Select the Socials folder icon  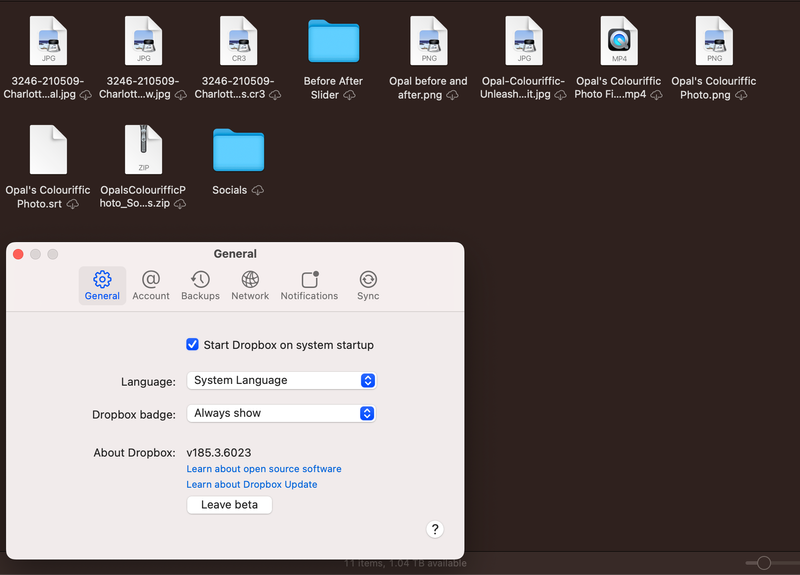click(238, 149)
